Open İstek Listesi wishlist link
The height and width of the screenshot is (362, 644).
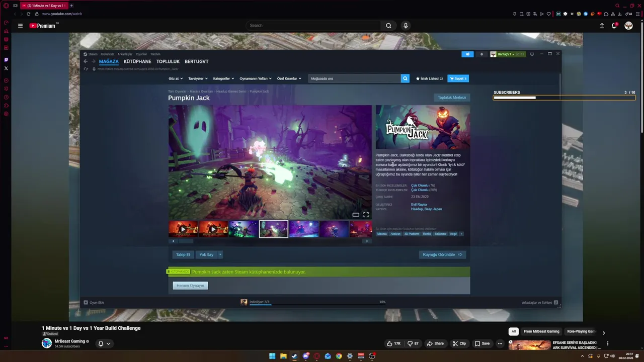point(429,78)
